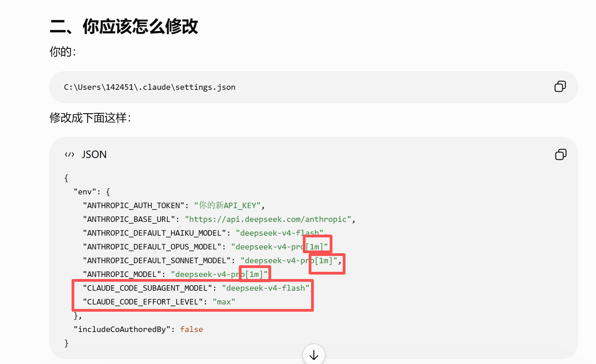The width and height of the screenshot is (596, 364).
Task: Click the "ANTHROPIC_AUTH_TOKEN" key
Action: [134, 205]
